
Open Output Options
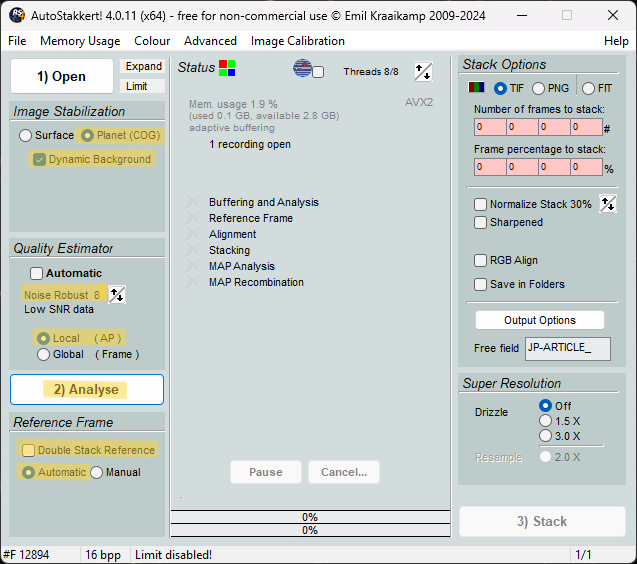point(540,320)
